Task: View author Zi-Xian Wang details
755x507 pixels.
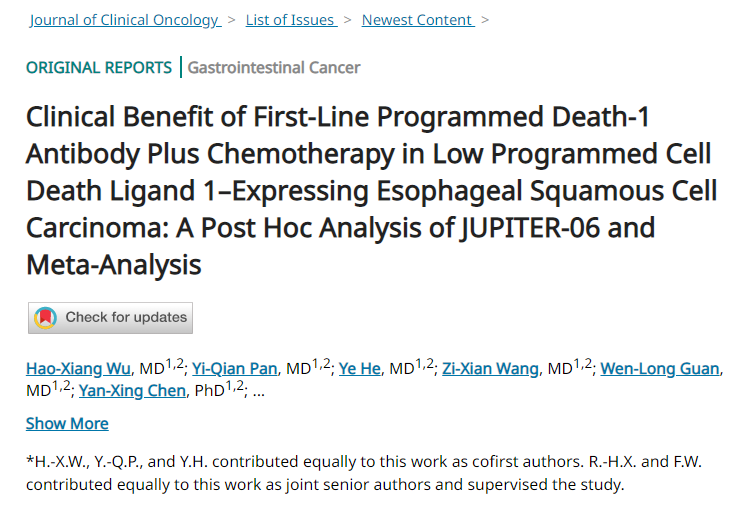Action: pyautogui.click(x=489, y=369)
